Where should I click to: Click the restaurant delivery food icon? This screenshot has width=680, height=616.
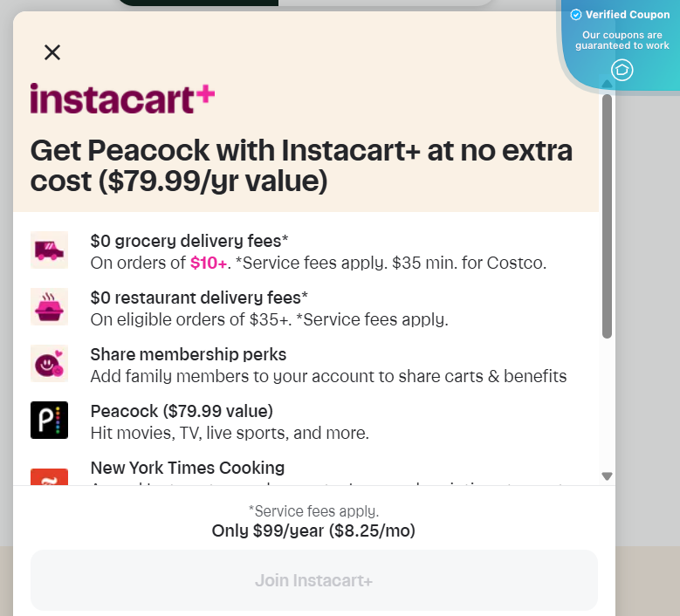(x=49, y=307)
